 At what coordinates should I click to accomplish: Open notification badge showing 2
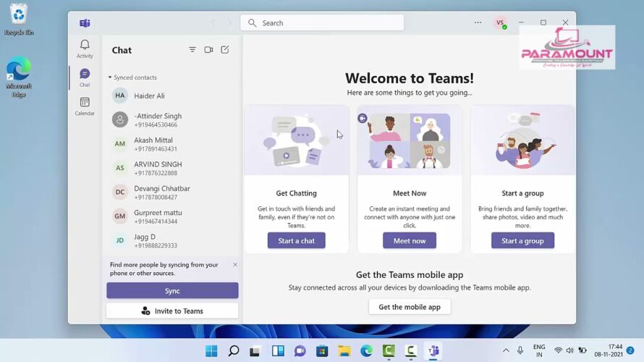point(630,350)
